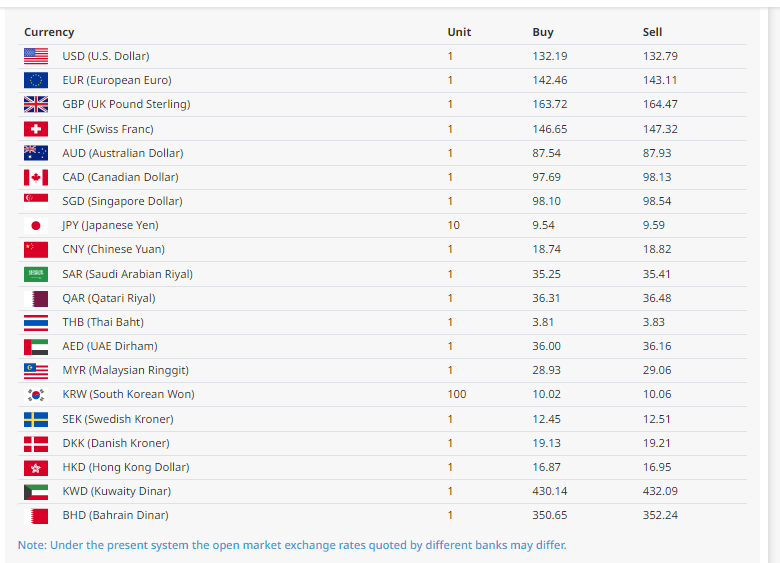Click the Canadian Dollar flag icon

pos(36,177)
